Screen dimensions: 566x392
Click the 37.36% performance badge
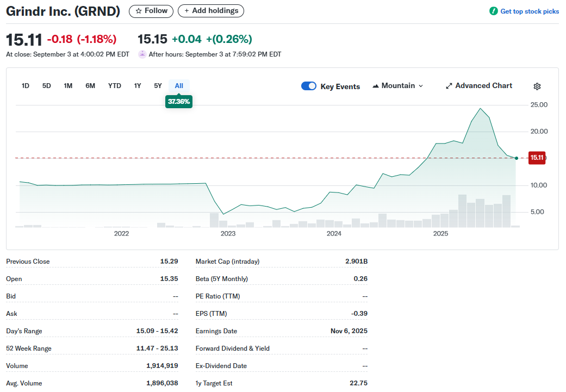[x=179, y=102]
